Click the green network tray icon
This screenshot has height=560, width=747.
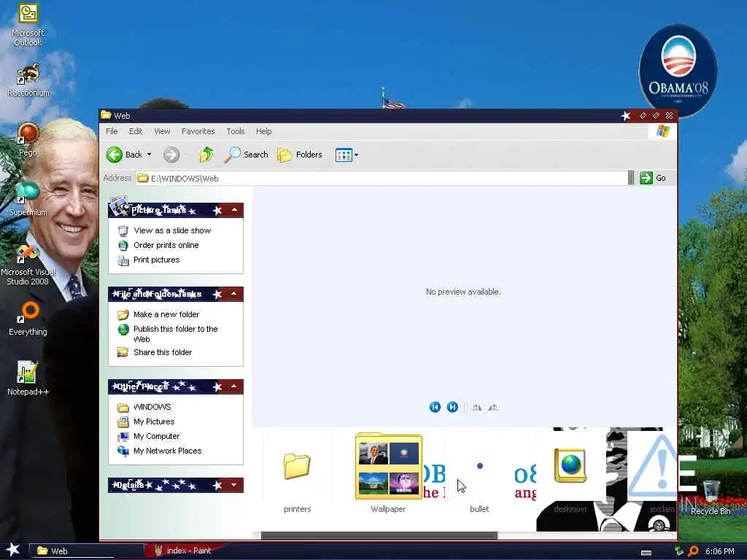(679, 551)
